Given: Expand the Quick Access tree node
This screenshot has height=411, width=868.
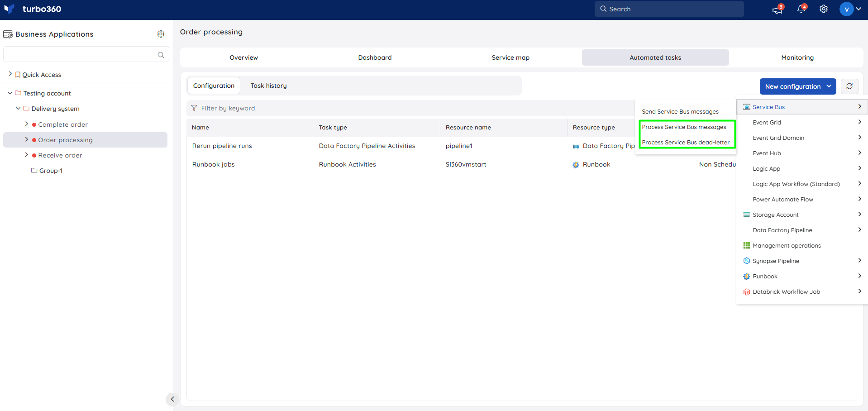Looking at the screenshot, I should 10,74.
